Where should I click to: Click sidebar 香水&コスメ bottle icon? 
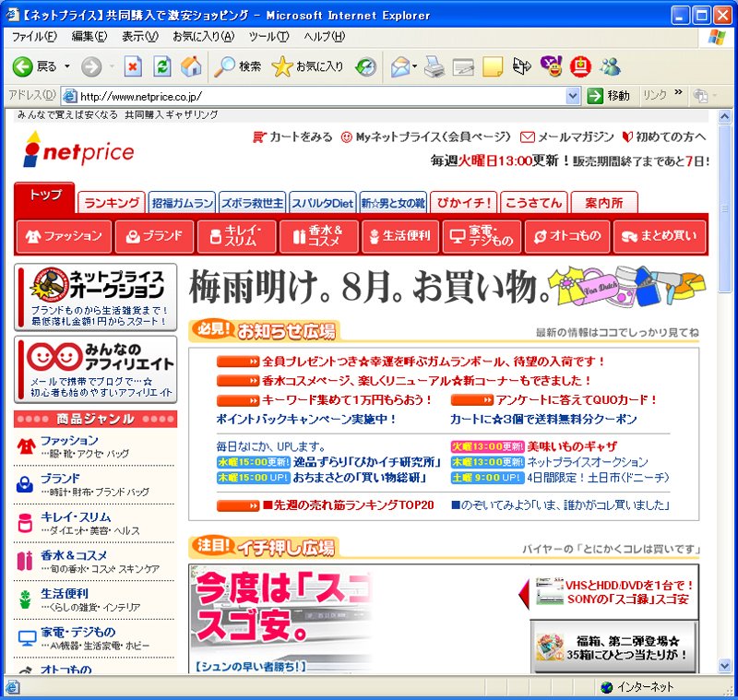[25, 561]
